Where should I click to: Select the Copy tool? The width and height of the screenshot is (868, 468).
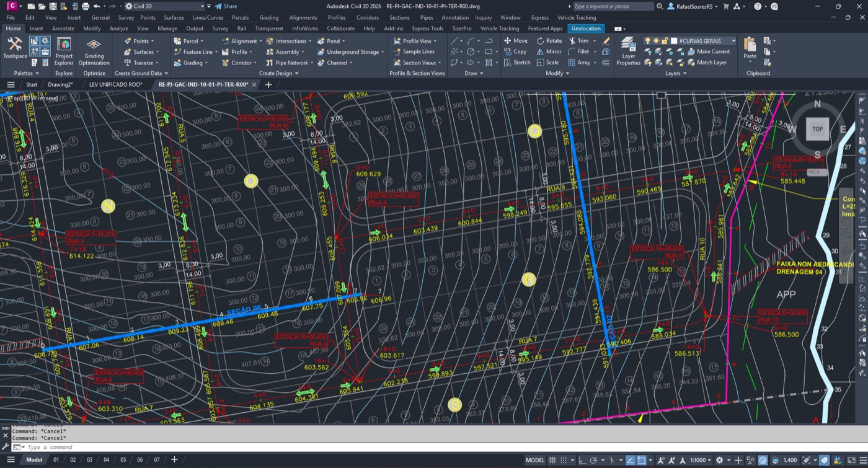(x=515, y=51)
